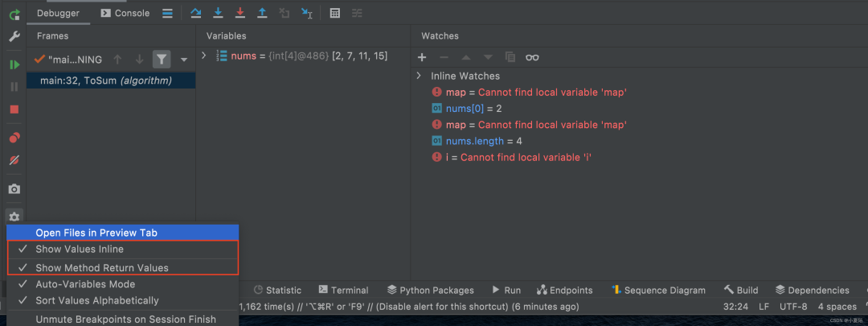
Task: Click the Rerun debug icon
Action: (x=14, y=15)
